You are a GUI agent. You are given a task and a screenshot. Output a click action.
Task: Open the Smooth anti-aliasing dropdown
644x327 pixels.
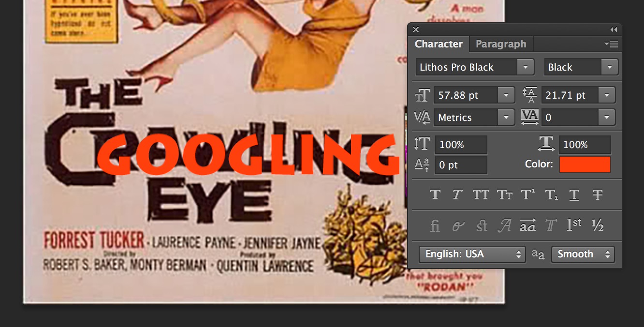click(583, 254)
